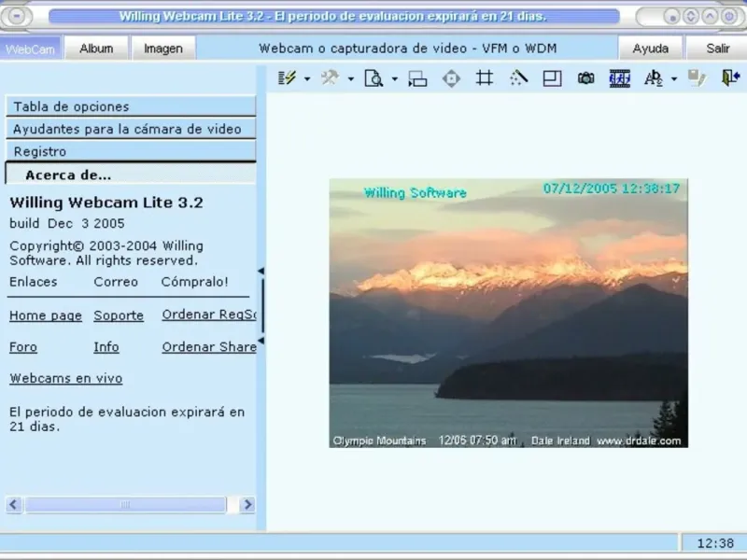The image size is (747, 560).
Task: Click the exit door icon in toolbar
Action: pyautogui.click(x=729, y=79)
